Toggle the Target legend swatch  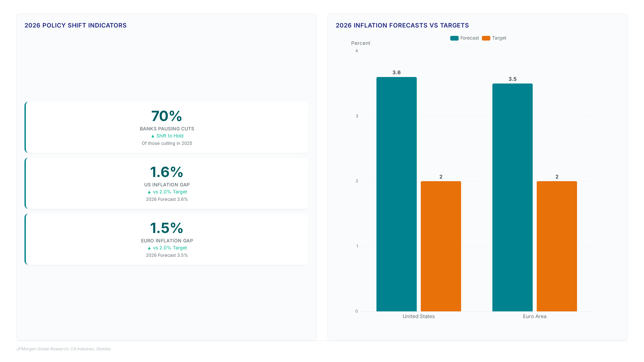click(x=486, y=38)
